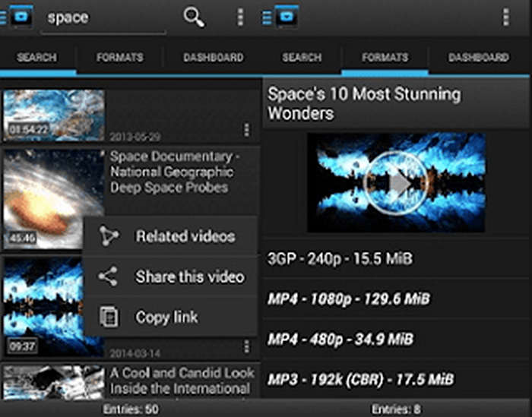Choose Related videos from the popup menu

pyautogui.click(x=170, y=236)
